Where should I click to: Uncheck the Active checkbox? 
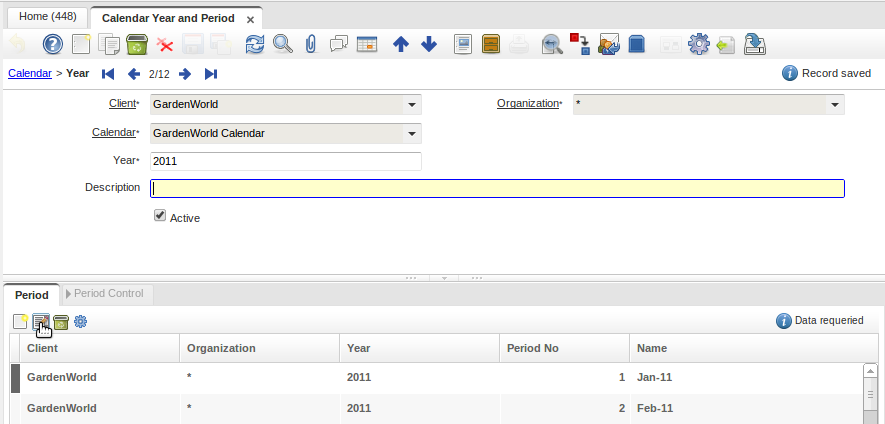(x=159, y=216)
